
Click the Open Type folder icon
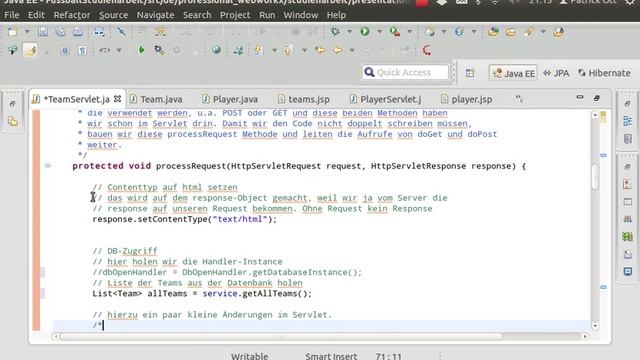tap(493, 32)
